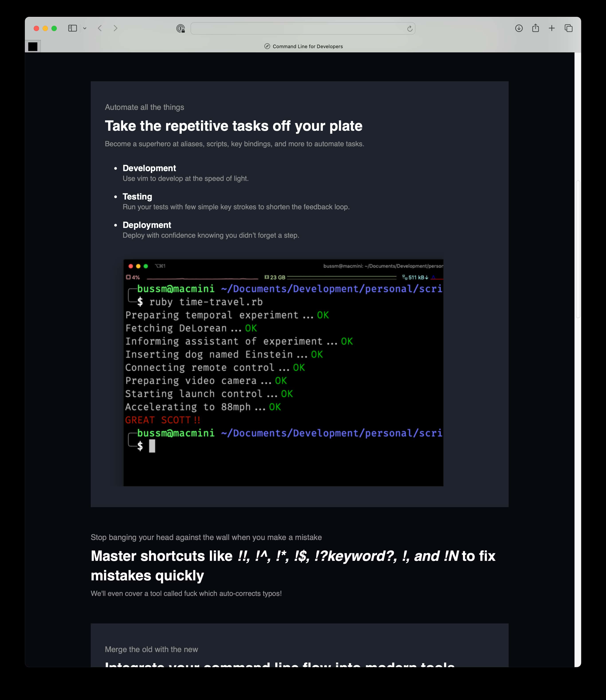Viewport: 606px width, 700px height.
Task: Show the tab overview icon
Action: click(x=569, y=28)
